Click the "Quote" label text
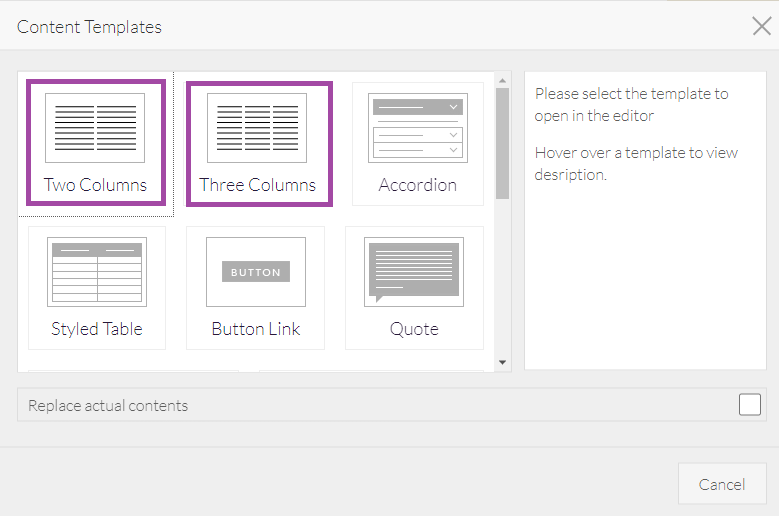Image resolution: width=779 pixels, height=516 pixels. 414,329
